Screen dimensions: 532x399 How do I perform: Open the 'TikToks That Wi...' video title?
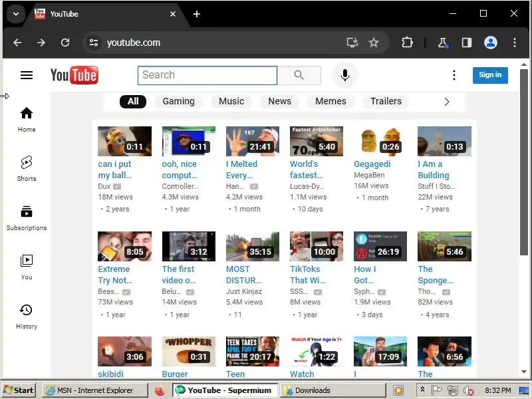[x=307, y=275]
